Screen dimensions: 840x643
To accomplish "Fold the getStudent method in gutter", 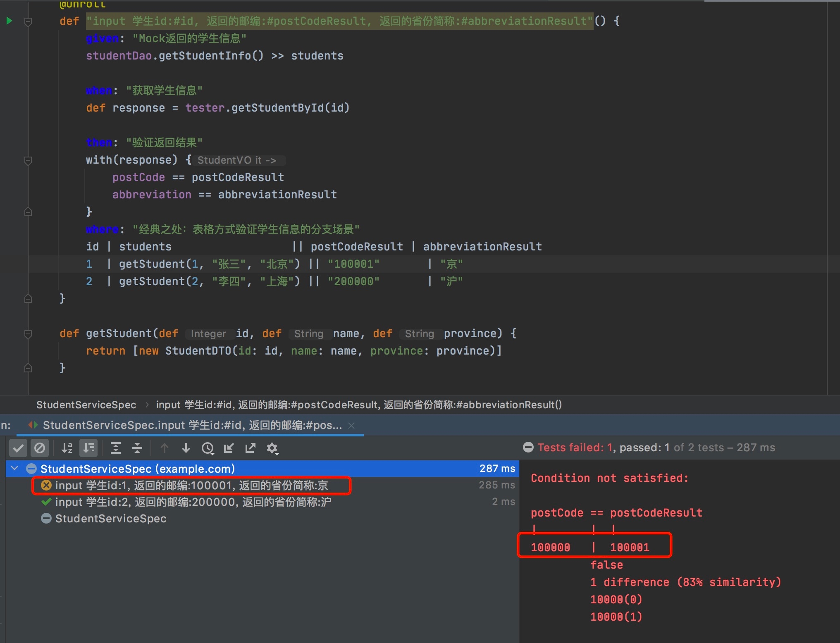I will [28, 333].
